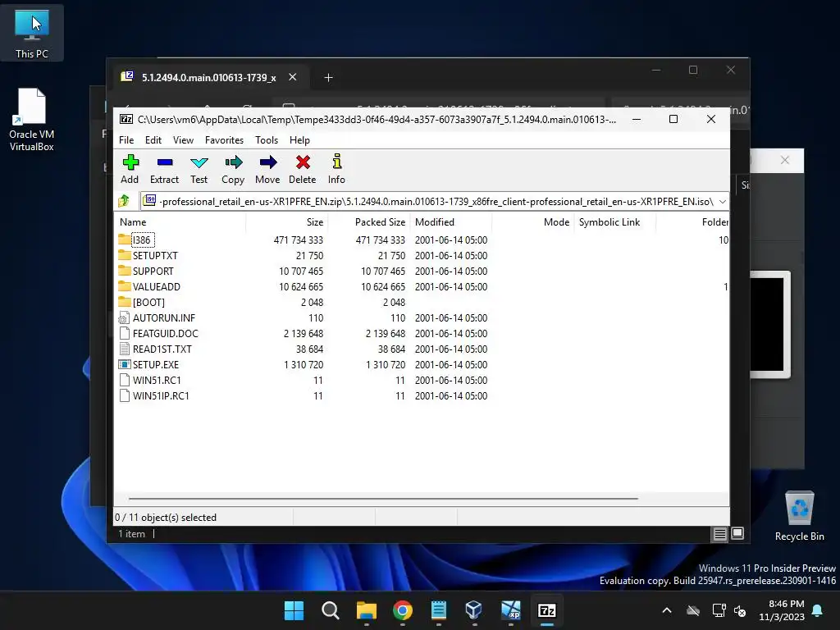Open the File menu

126,139
